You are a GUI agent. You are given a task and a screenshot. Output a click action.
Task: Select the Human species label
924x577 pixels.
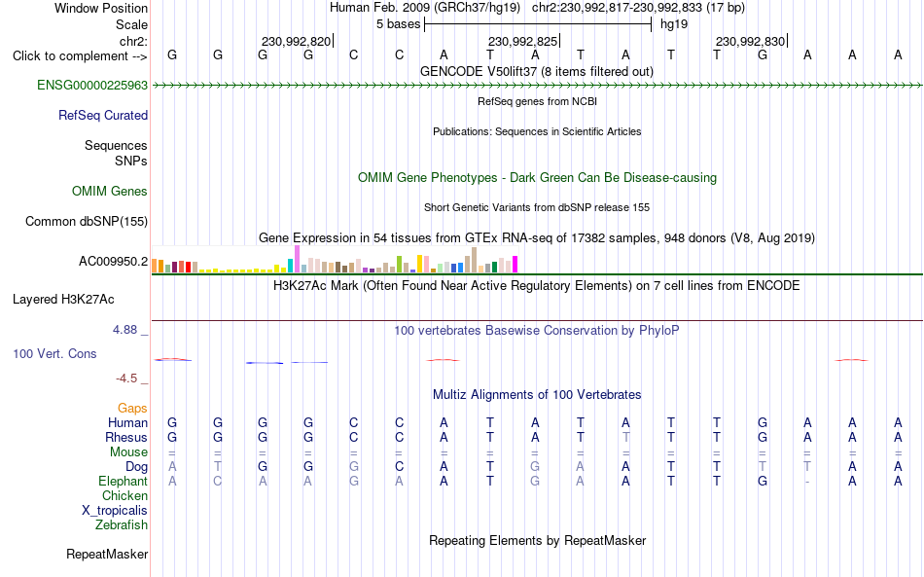(127, 422)
